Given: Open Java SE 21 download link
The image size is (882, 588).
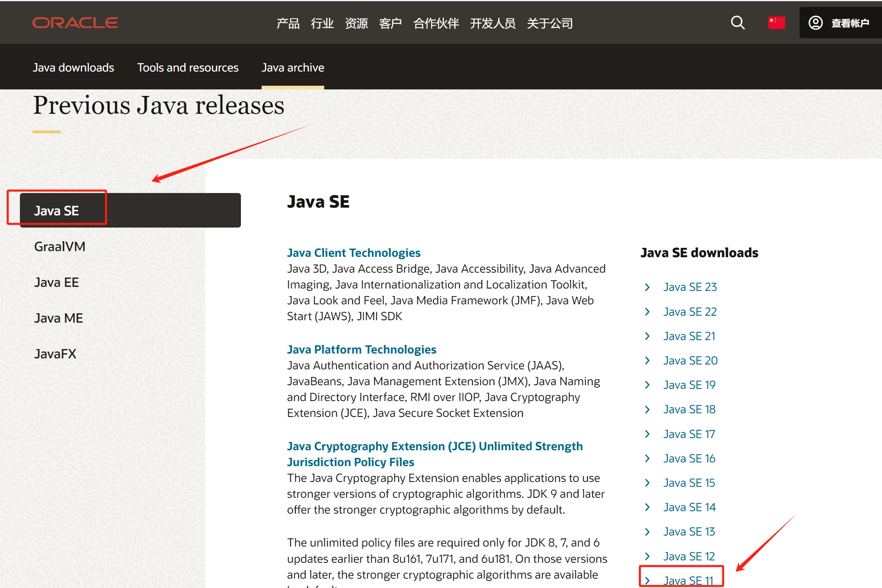Looking at the screenshot, I should coord(689,336).
